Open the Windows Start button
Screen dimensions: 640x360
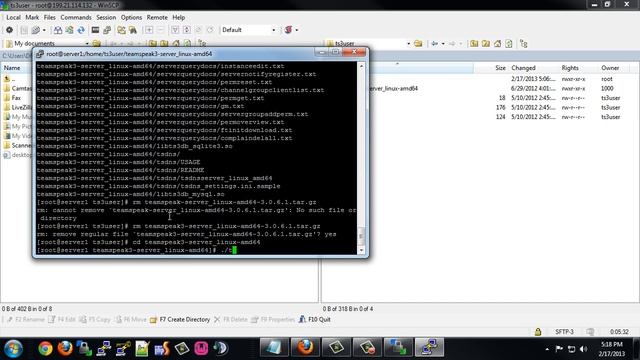pos(13,349)
